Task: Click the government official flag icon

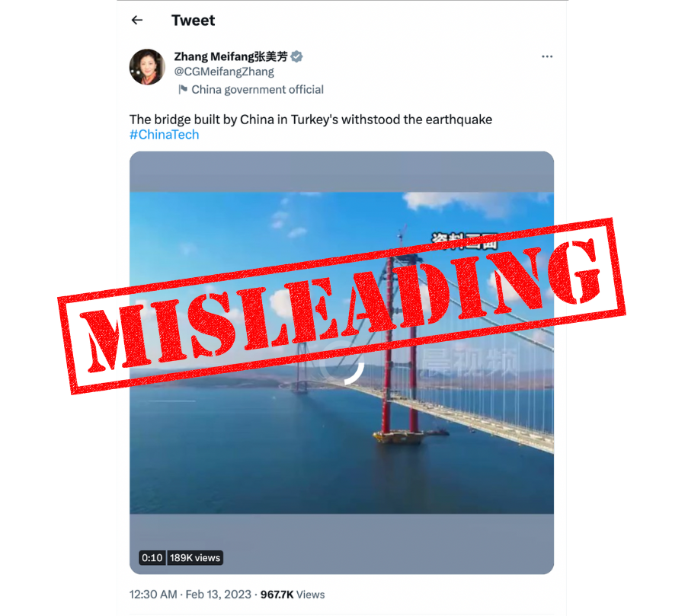Action: pos(183,90)
